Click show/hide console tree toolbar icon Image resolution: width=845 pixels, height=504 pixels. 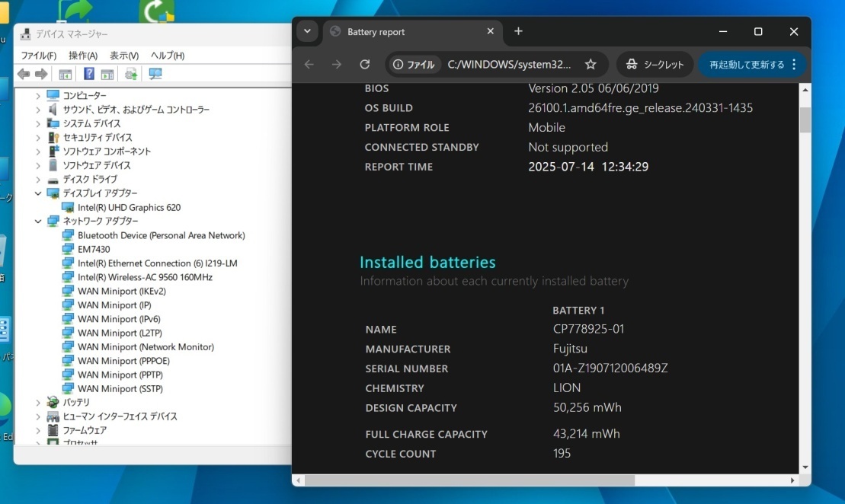[66, 75]
